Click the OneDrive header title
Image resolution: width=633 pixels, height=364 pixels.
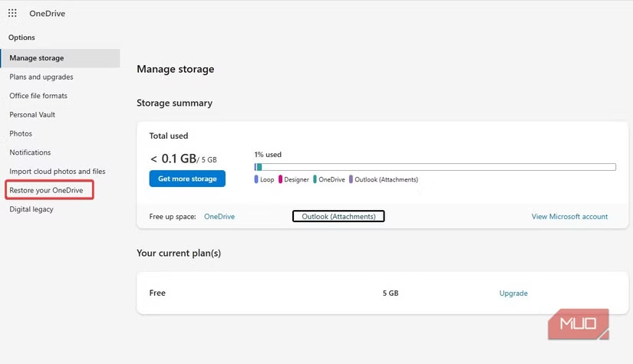47,13
